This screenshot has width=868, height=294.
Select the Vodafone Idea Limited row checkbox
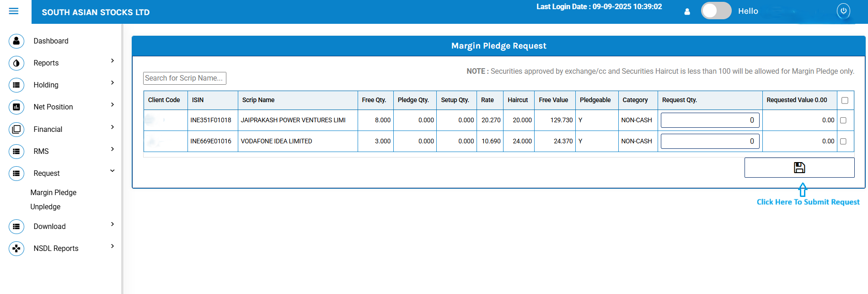coord(843,142)
